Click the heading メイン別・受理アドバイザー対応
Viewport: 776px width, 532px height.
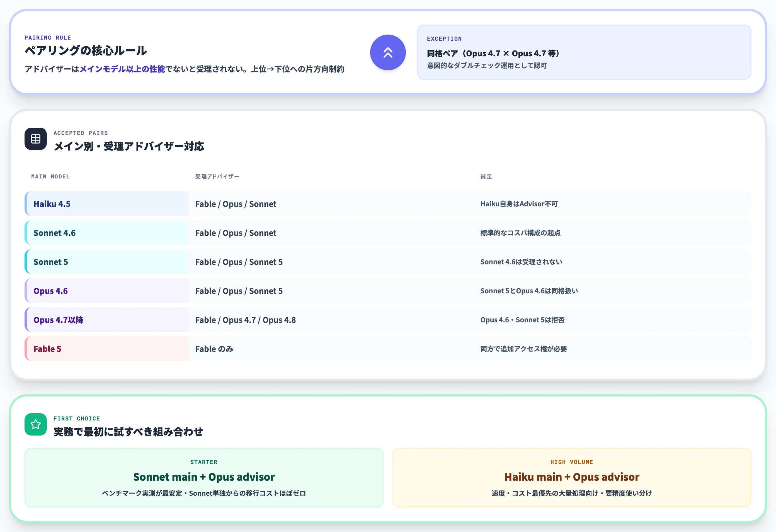coord(128,146)
